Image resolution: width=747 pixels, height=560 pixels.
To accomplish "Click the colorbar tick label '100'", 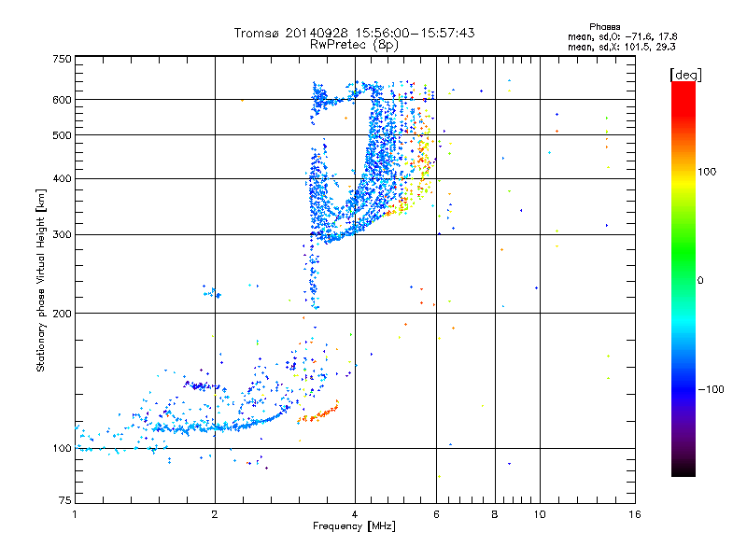I will coord(707,172).
